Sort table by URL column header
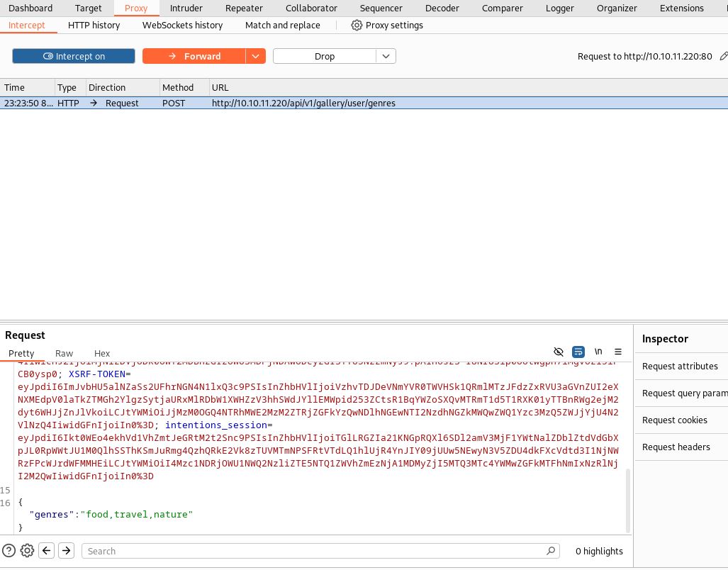728x570 pixels. [x=469, y=87]
